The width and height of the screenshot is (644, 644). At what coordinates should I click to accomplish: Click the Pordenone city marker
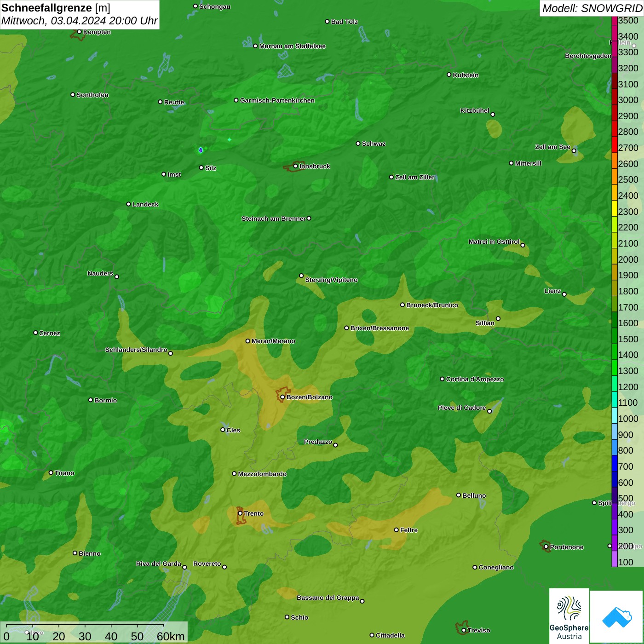click(x=546, y=547)
